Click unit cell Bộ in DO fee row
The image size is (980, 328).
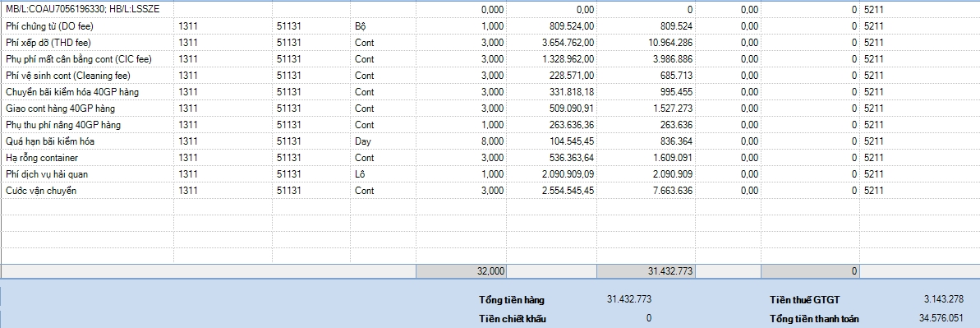pos(383,26)
